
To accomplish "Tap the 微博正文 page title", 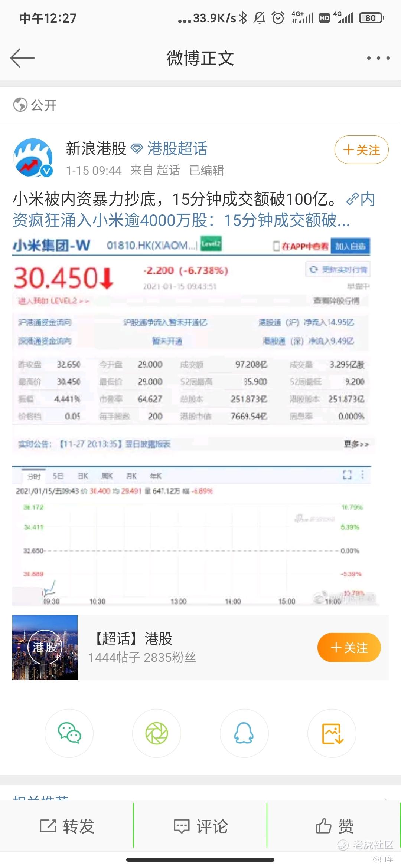I will pos(200,58).
